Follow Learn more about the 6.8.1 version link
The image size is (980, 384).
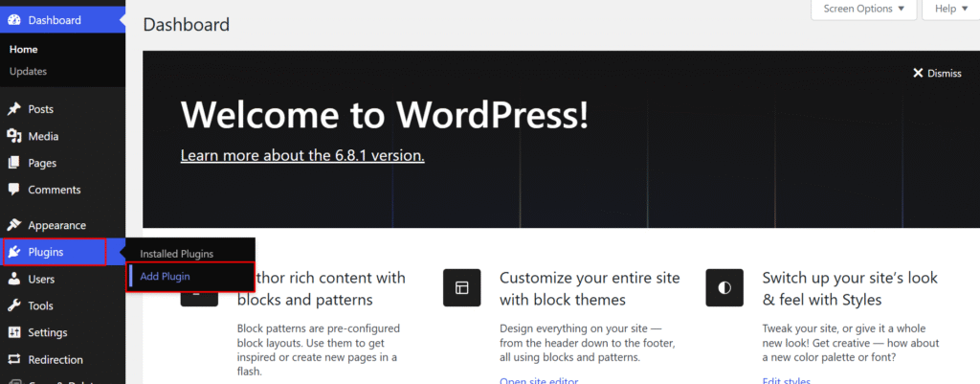(x=302, y=155)
